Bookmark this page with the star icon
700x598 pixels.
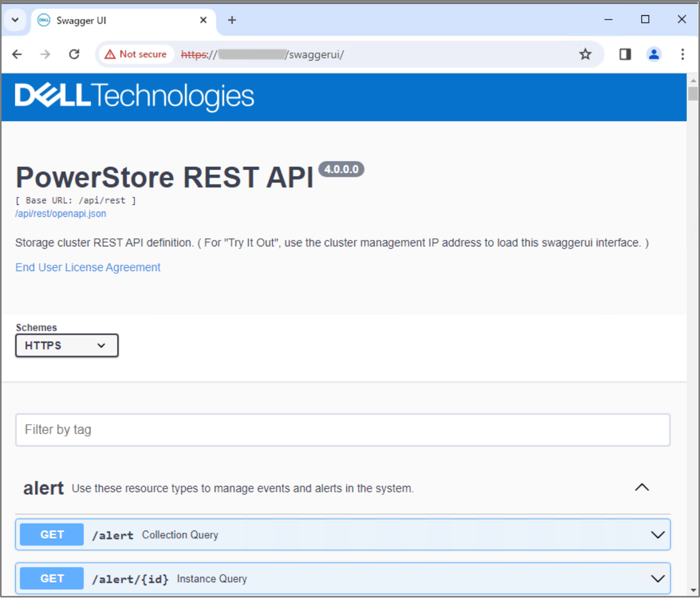[585, 54]
